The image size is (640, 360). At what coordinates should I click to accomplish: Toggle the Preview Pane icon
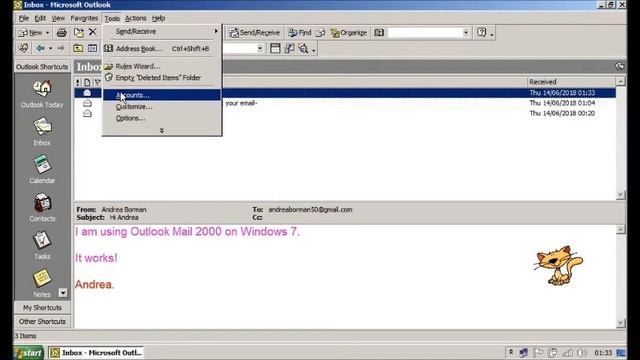coord(275,49)
